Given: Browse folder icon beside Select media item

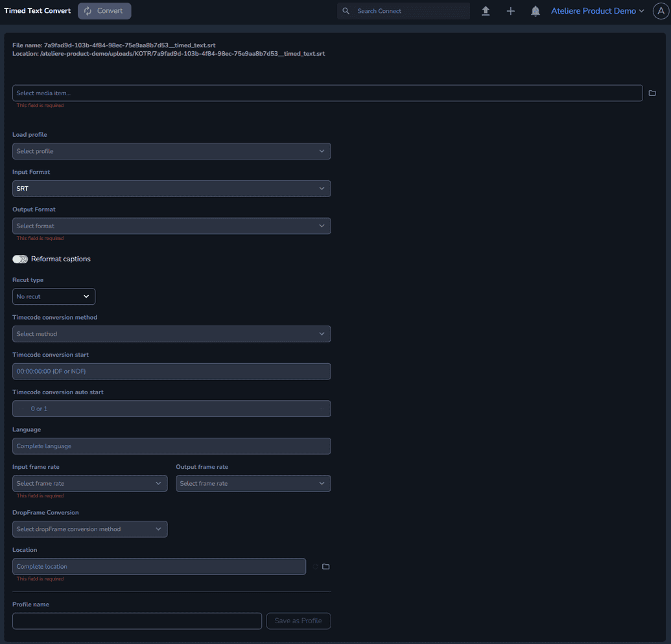Looking at the screenshot, I should 652,93.
